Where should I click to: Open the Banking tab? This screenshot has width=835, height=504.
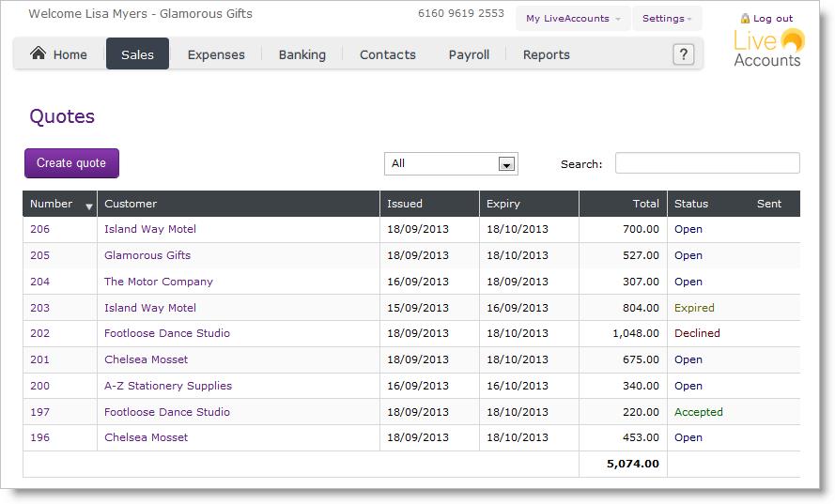click(x=302, y=54)
